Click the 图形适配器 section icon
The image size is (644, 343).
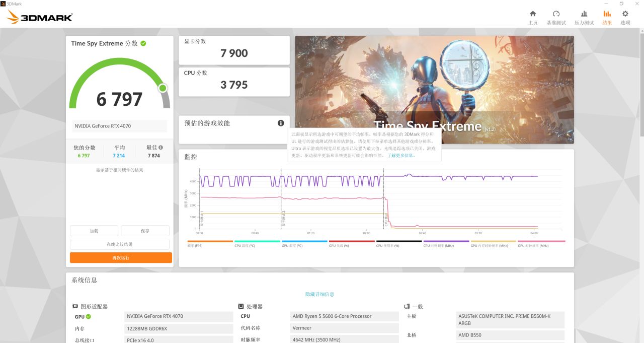(x=75, y=306)
